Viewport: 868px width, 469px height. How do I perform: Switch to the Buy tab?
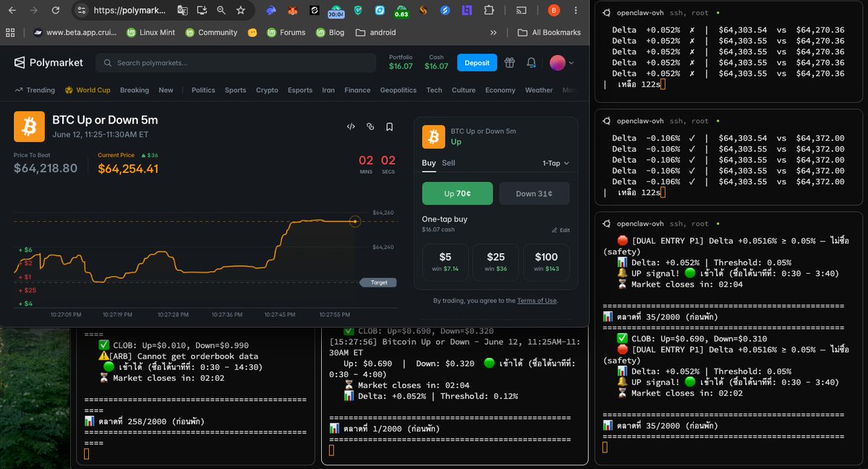tap(429, 163)
